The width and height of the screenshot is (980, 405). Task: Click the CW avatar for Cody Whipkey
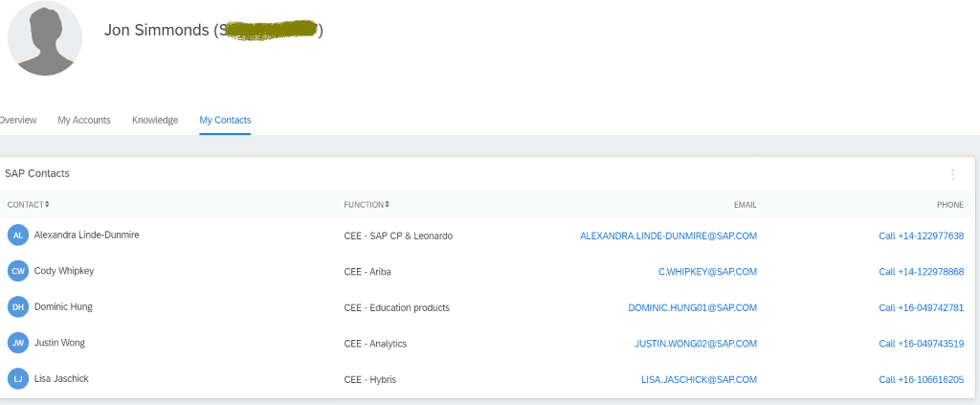click(18, 272)
